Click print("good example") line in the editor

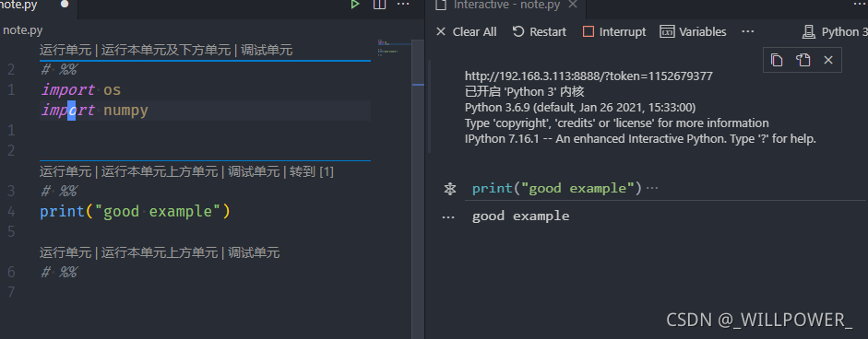(x=135, y=212)
